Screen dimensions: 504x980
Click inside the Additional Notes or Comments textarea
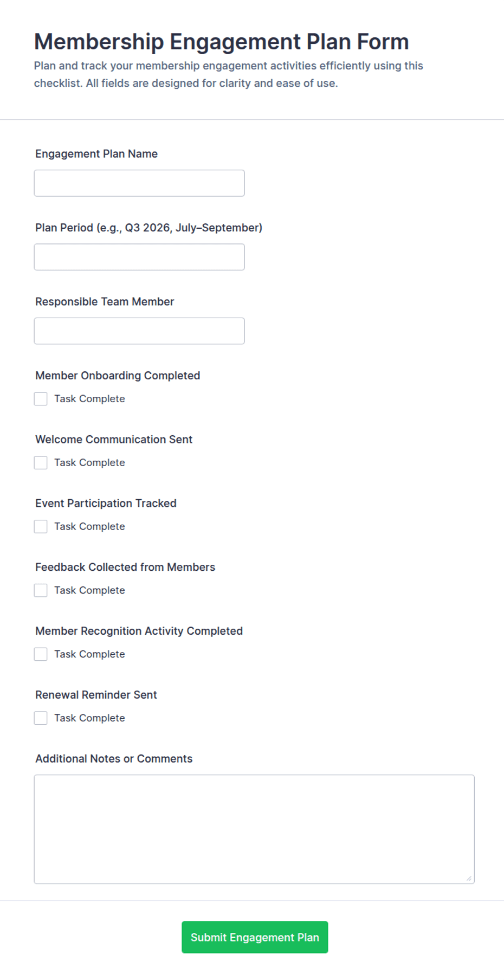pyautogui.click(x=254, y=829)
